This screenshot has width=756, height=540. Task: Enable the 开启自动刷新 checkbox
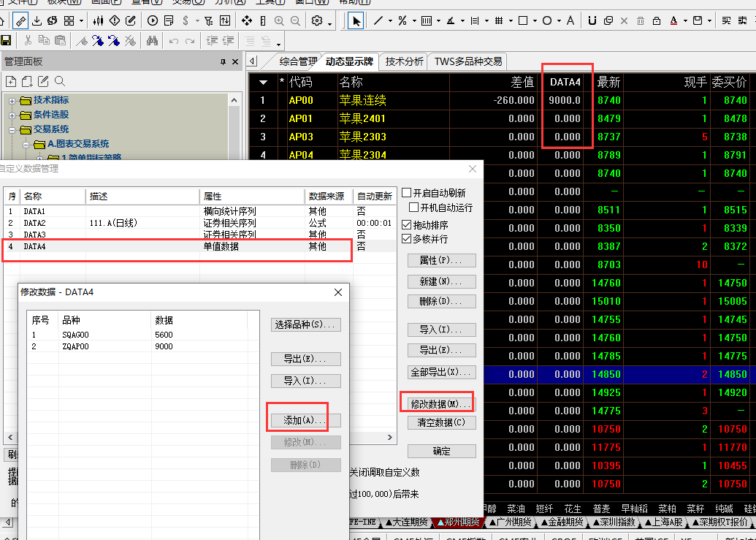[x=407, y=194]
